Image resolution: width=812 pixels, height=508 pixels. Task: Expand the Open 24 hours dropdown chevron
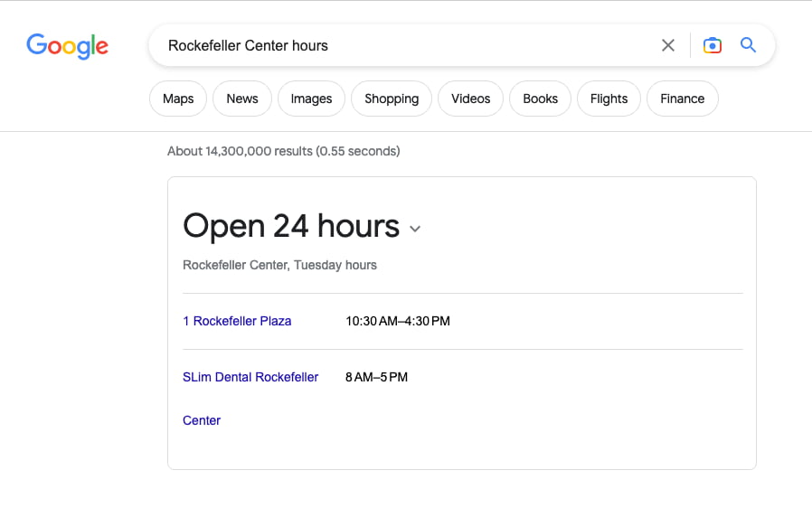[x=415, y=229]
